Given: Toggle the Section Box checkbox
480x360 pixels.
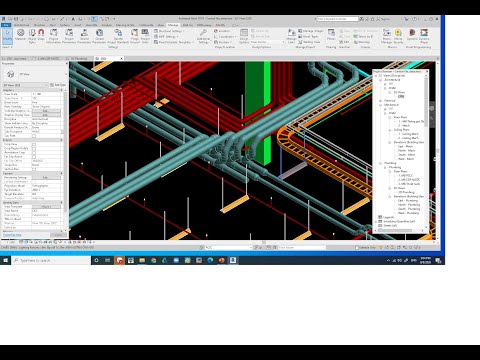Looking at the screenshot, I should point(34,169).
